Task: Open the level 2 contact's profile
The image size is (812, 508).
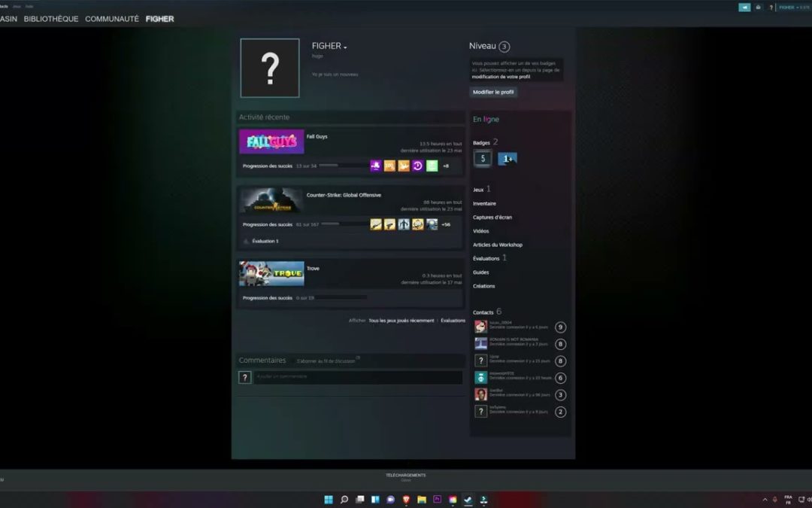Action: (520, 412)
